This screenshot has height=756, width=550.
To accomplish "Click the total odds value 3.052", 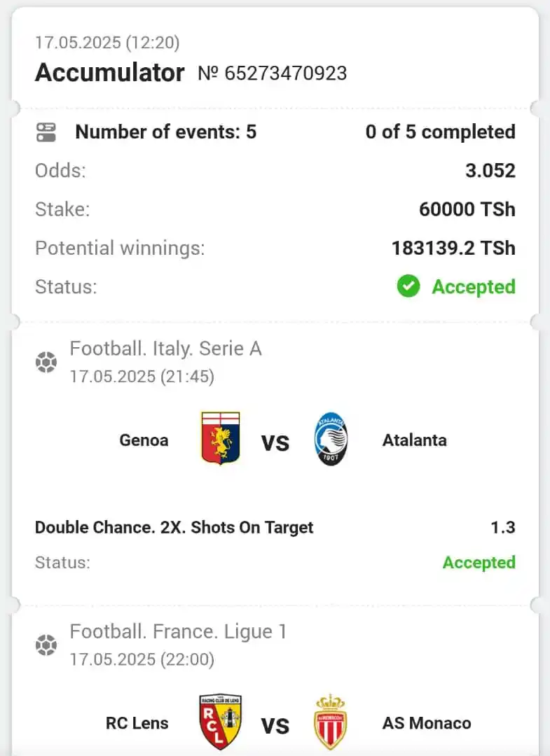I will coord(490,171).
